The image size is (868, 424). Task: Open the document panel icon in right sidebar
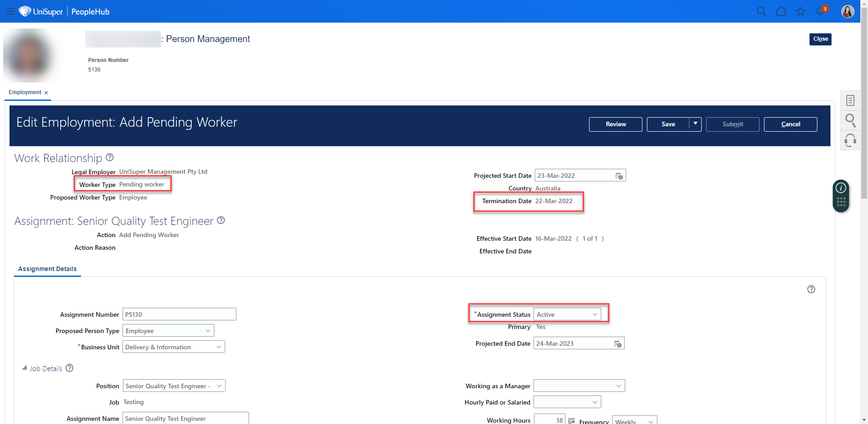850,100
